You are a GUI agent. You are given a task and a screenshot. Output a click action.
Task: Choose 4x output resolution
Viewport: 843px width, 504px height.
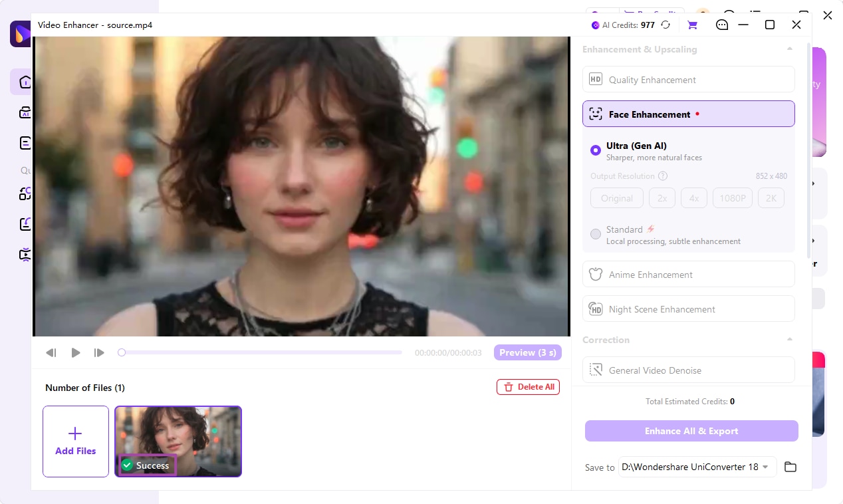click(x=694, y=198)
